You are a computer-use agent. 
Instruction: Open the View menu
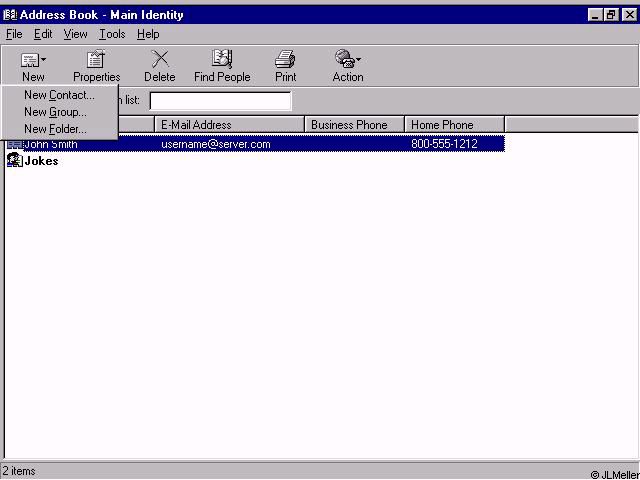76,34
